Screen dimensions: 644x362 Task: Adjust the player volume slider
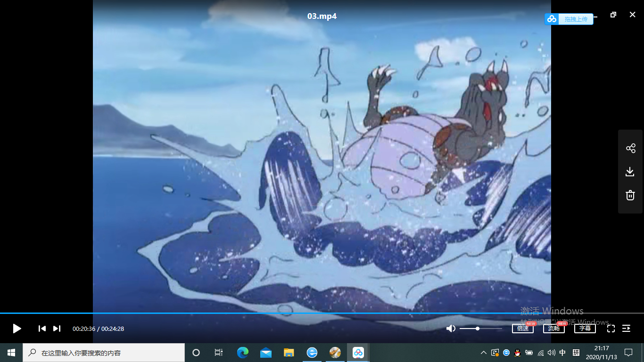tap(481, 329)
